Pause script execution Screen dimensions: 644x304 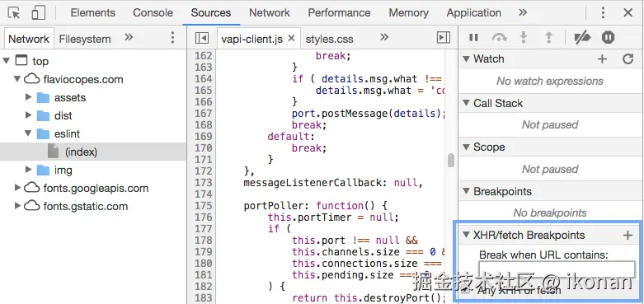[473, 38]
